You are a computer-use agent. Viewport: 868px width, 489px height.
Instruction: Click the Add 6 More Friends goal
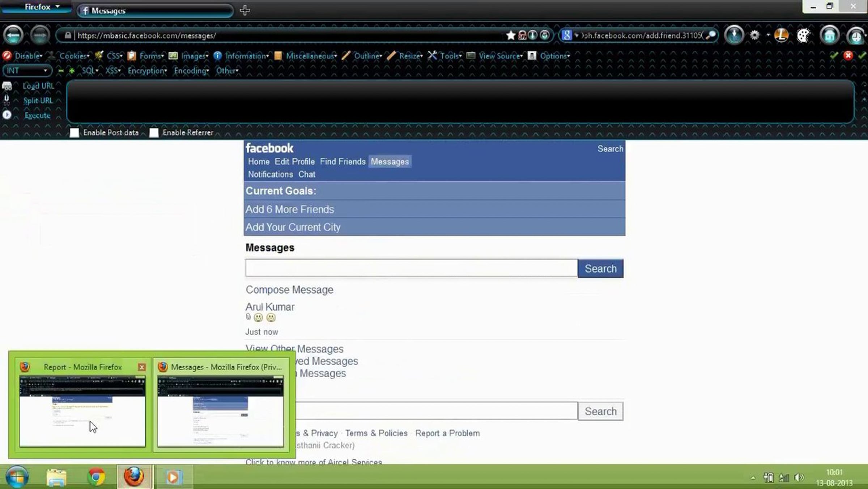tap(290, 209)
